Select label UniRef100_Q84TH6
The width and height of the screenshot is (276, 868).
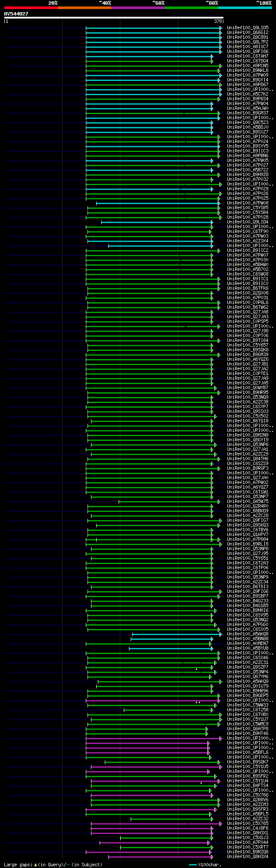(x=248, y=459)
